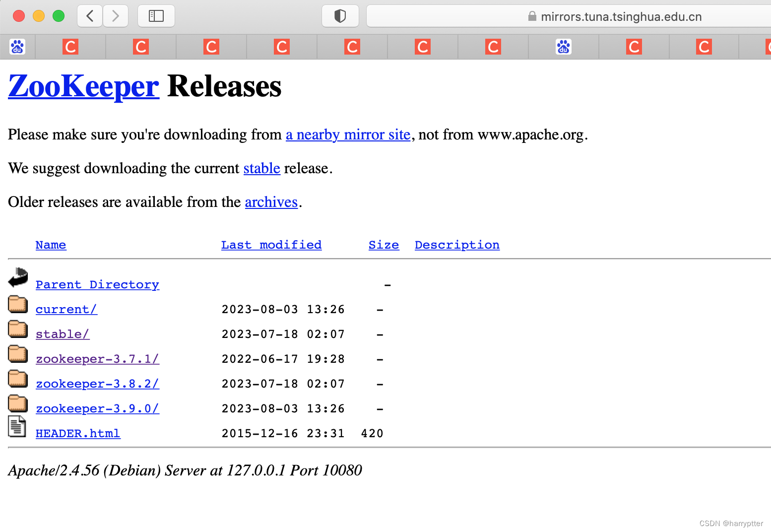Minimize the window with the yellow button
The width and height of the screenshot is (771, 532).
[39, 16]
